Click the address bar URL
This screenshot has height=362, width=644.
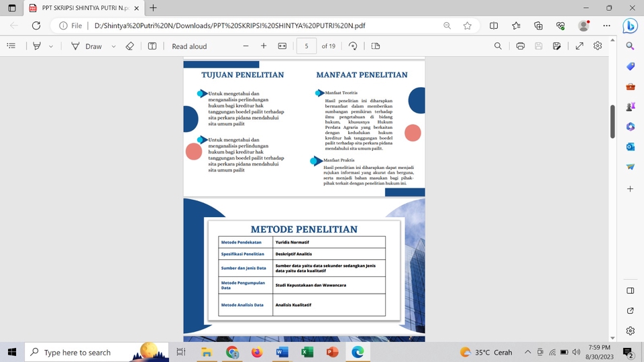point(229,25)
